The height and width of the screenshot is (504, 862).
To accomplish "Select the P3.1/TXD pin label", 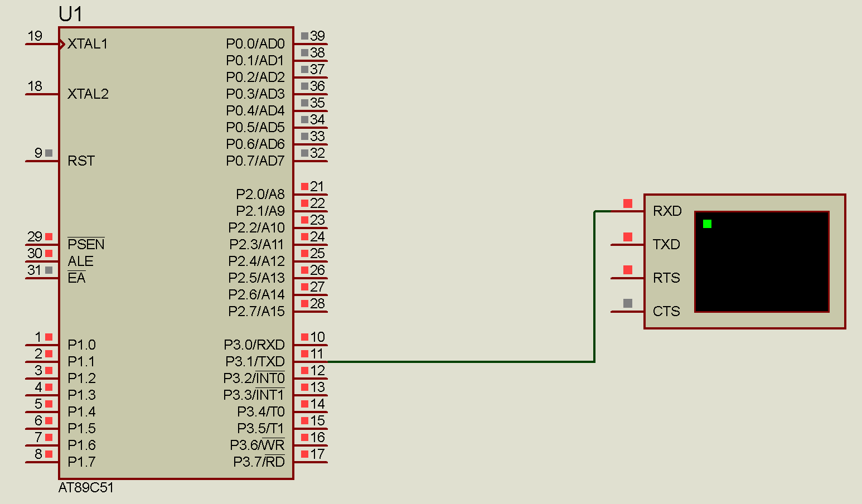I will coord(254,362).
